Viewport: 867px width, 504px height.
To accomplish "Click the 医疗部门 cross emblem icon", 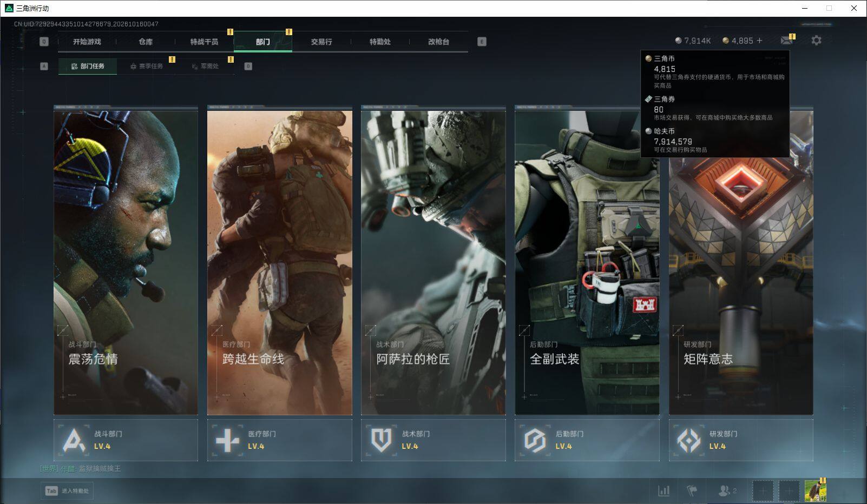I will click(x=227, y=440).
